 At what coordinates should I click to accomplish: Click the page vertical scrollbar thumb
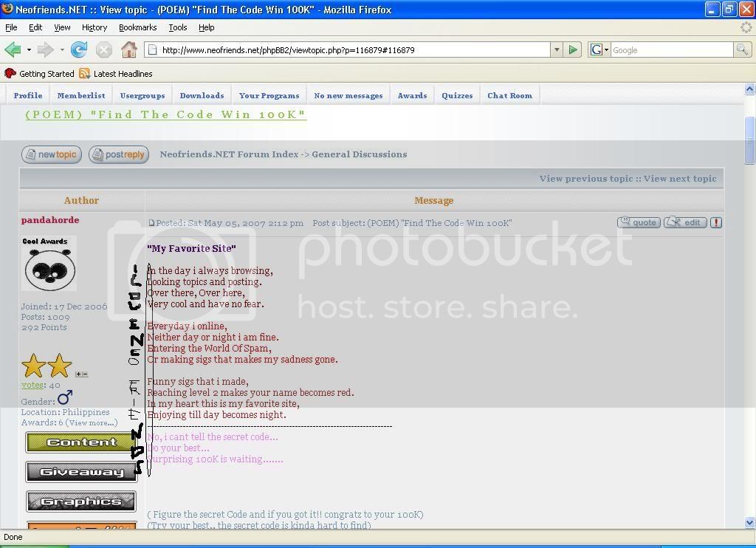pos(749,140)
